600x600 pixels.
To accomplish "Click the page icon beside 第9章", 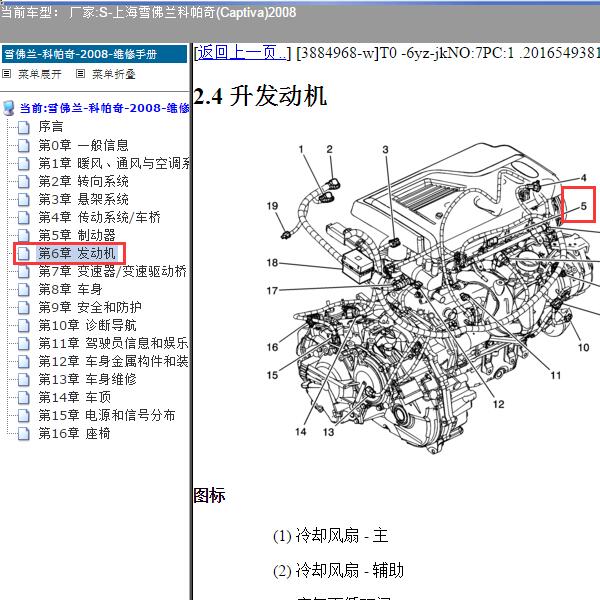I will pyautogui.click(x=24, y=307).
